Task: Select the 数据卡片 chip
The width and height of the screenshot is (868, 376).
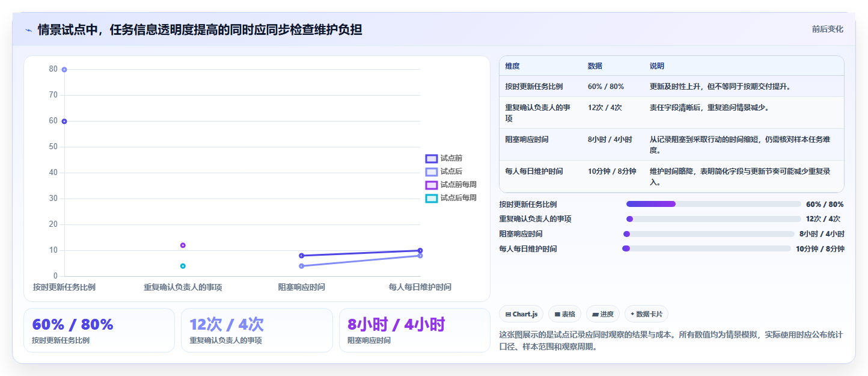Action: click(646, 314)
